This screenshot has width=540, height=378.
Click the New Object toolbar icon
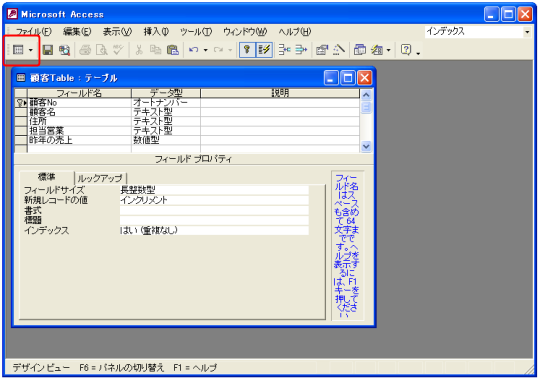point(377,50)
